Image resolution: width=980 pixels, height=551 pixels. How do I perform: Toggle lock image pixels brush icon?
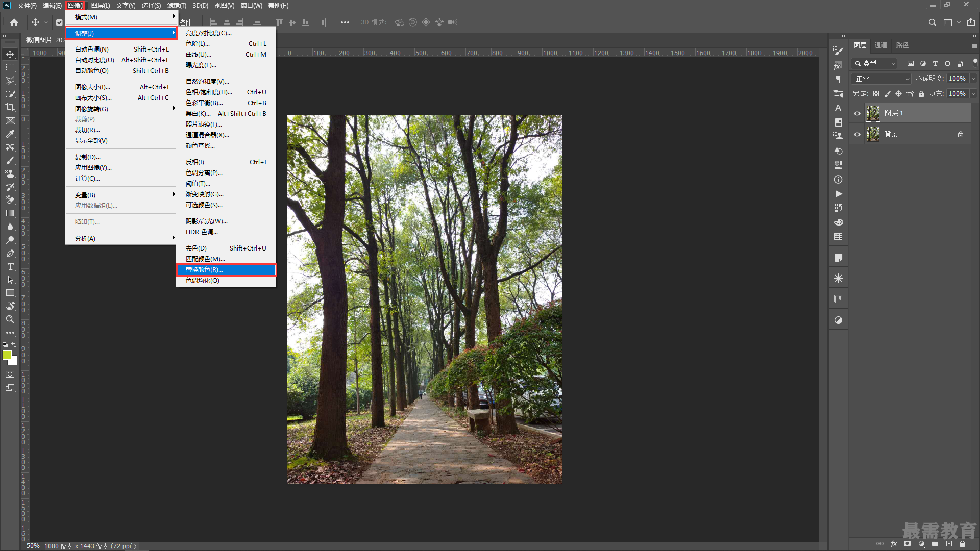(887, 94)
